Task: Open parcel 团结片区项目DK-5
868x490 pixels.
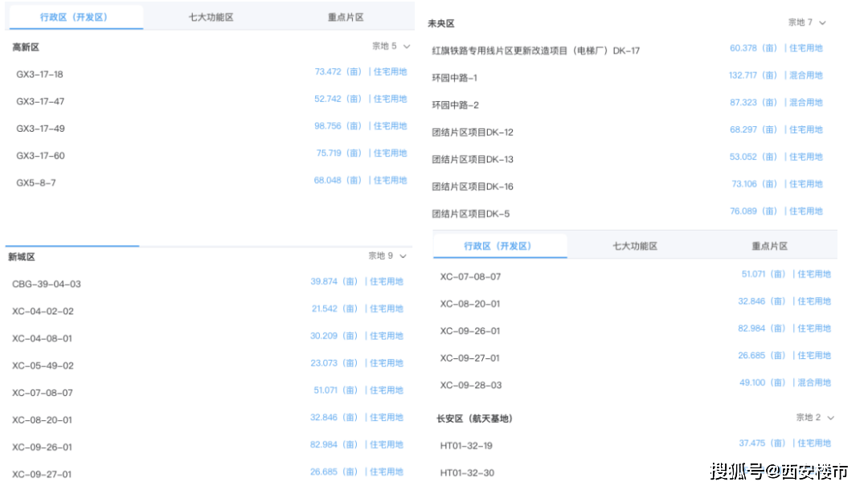Action: [470, 213]
